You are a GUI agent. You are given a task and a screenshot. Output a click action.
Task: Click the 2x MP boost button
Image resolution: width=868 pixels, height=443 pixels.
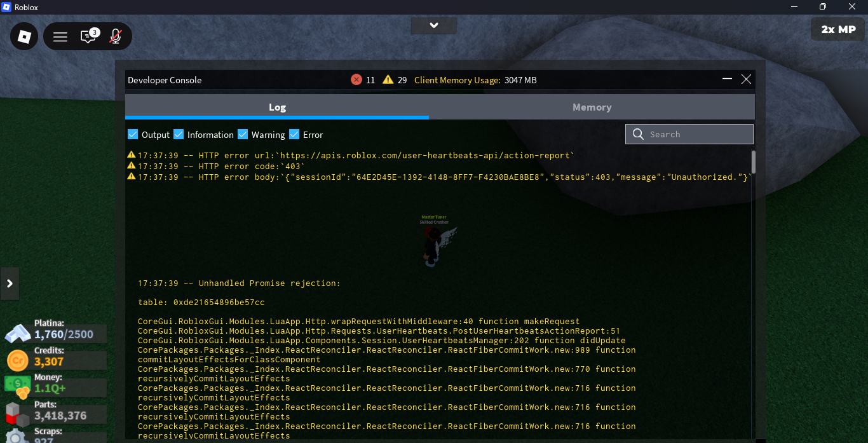[x=837, y=29]
